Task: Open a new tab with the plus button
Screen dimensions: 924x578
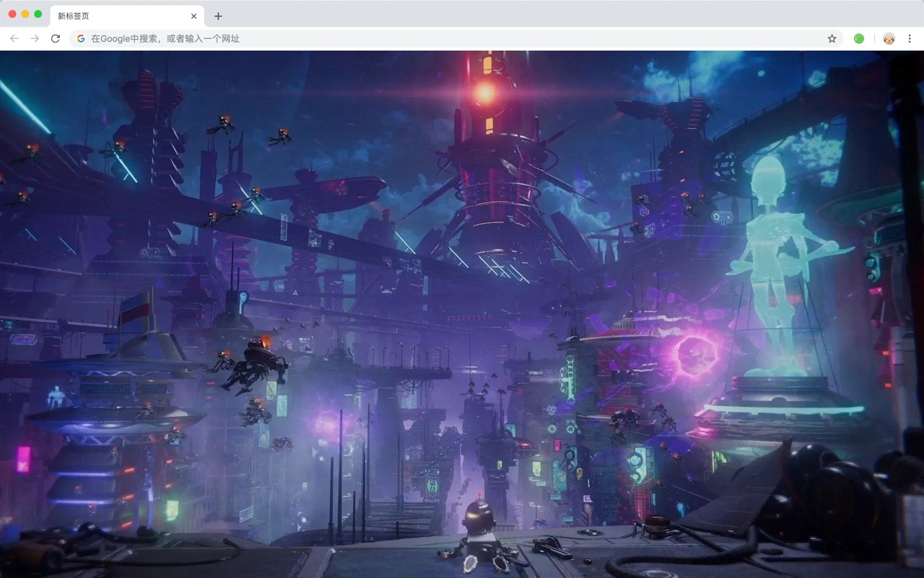Action: click(x=218, y=16)
